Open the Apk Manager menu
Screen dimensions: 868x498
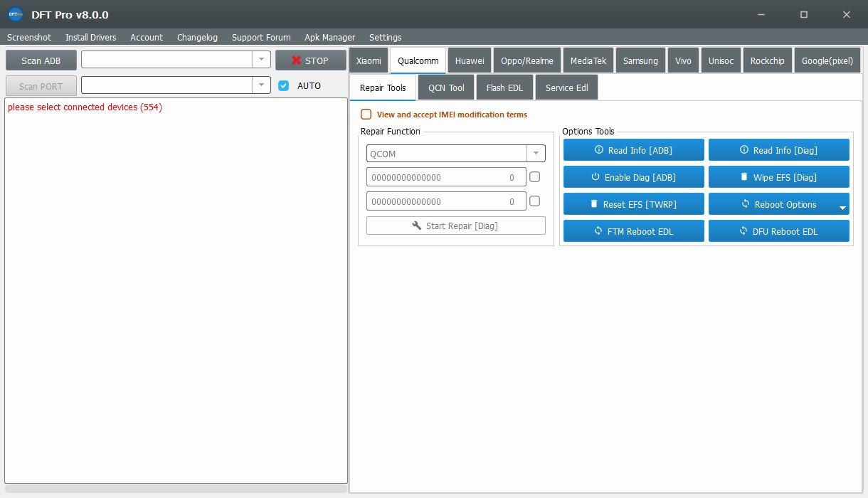(x=329, y=37)
